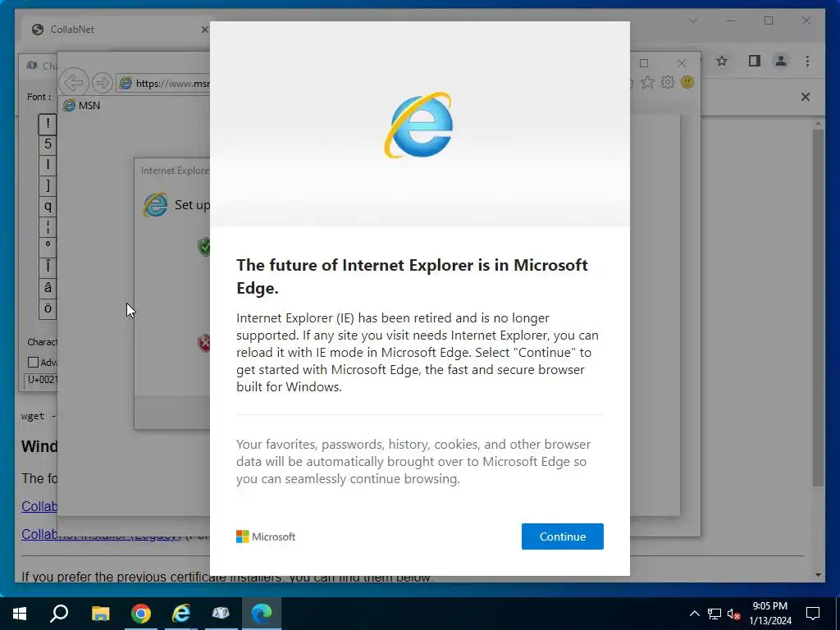
Task: Open Favorites star in Internet Explorer
Action: pos(648,82)
